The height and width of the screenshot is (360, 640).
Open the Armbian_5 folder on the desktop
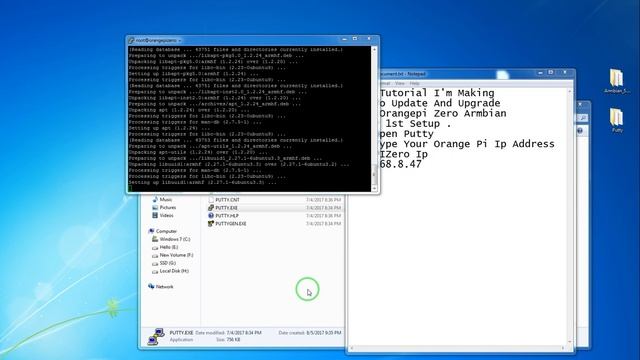[616, 81]
